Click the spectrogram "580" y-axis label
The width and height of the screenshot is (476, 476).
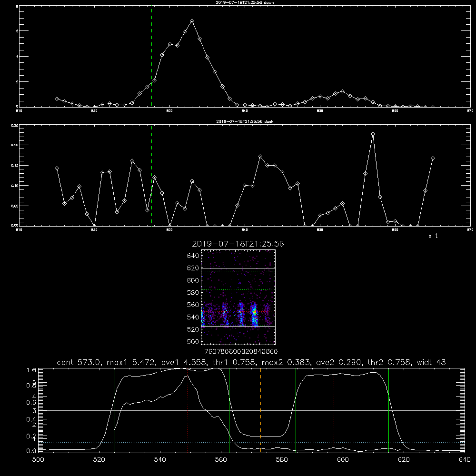193,293
